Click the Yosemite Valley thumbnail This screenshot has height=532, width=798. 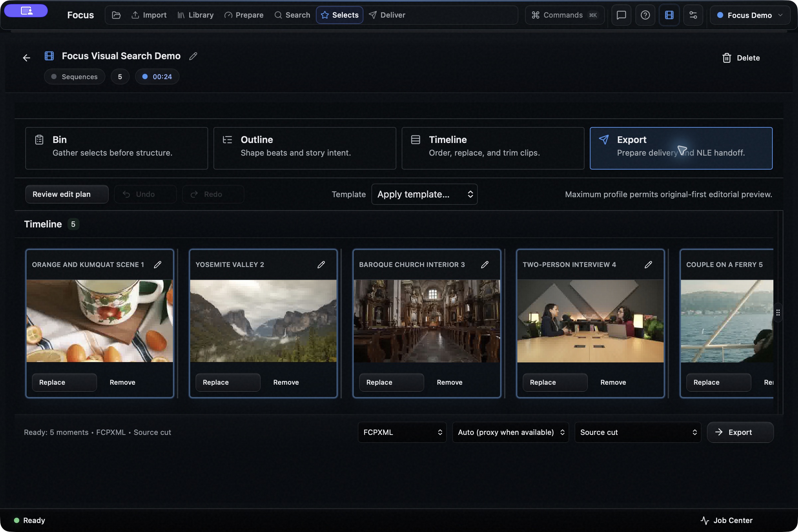(x=263, y=321)
